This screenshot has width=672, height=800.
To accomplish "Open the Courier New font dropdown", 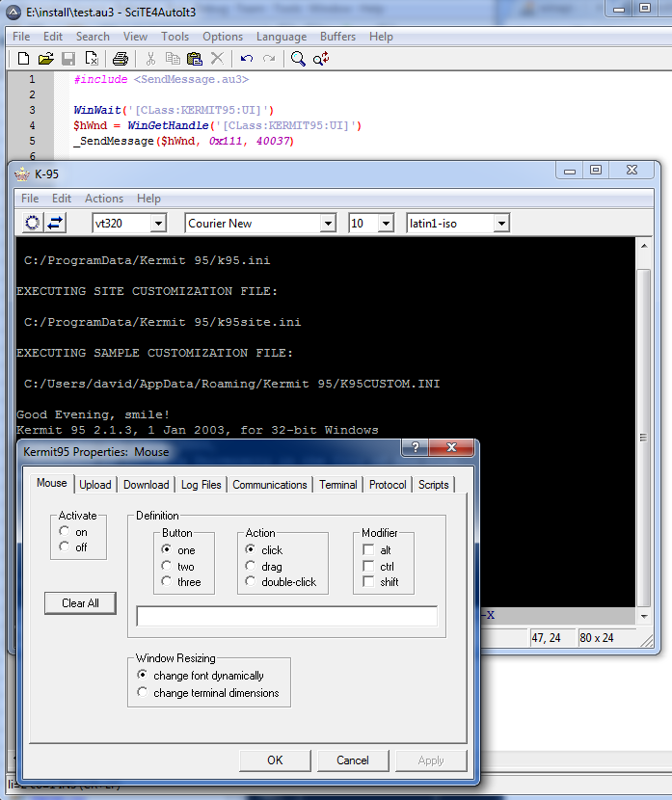I will 328,224.
